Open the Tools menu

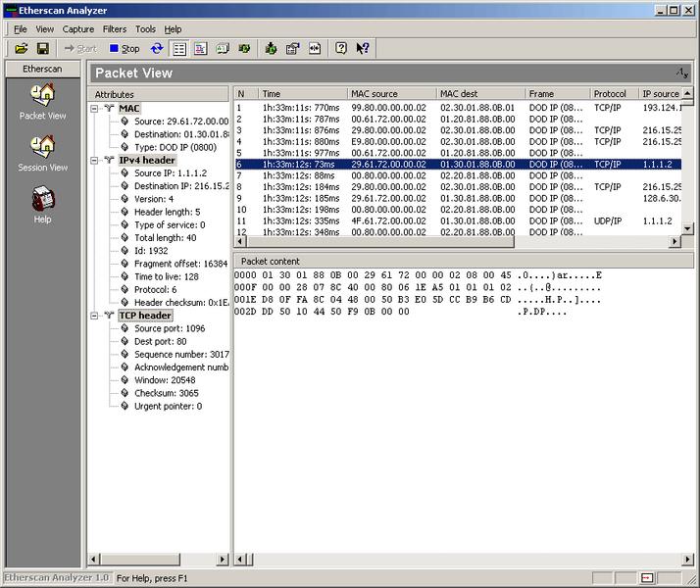[145, 29]
